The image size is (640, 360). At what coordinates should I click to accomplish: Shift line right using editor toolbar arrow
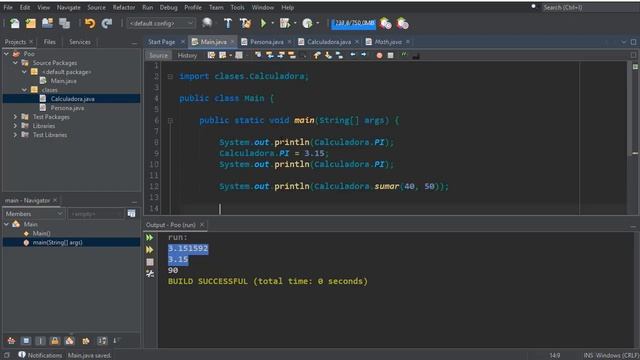[364, 55]
